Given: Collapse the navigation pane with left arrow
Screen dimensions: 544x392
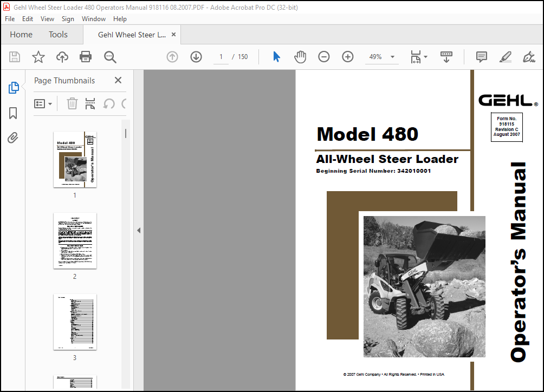Looking at the screenshot, I should tap(139, 230).
